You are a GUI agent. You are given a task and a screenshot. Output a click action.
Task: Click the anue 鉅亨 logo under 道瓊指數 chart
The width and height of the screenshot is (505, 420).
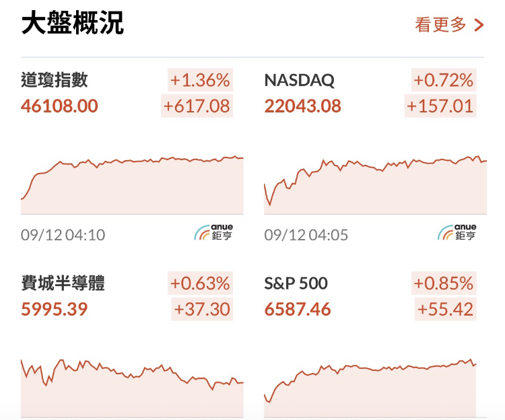click(x=213, y=232)
